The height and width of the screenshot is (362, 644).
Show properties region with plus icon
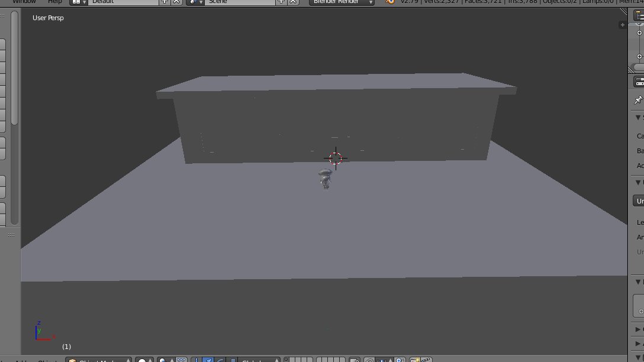tap(622, 25)
